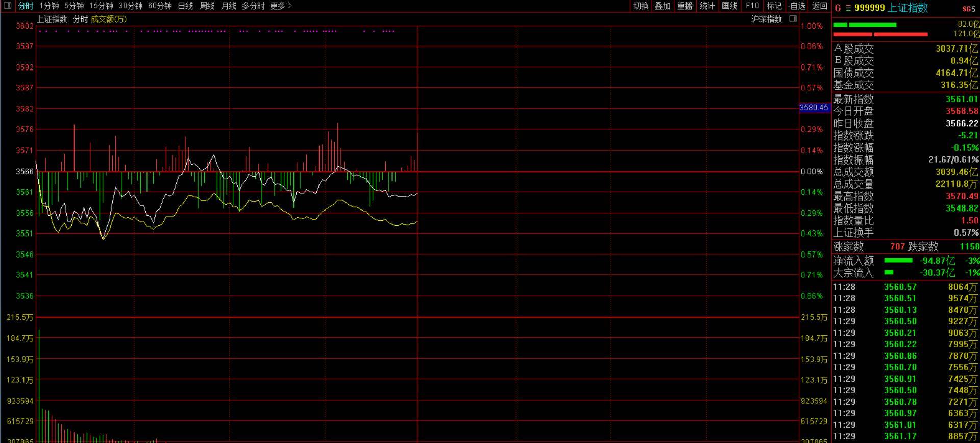Click the 指数涨跌 value -5.21

(x=968, y=135)
